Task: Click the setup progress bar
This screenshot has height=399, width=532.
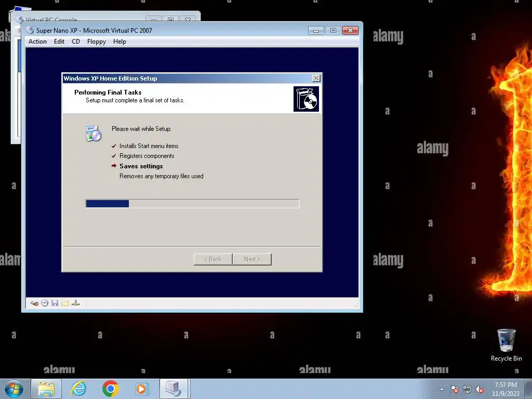Action: (192, 204)
